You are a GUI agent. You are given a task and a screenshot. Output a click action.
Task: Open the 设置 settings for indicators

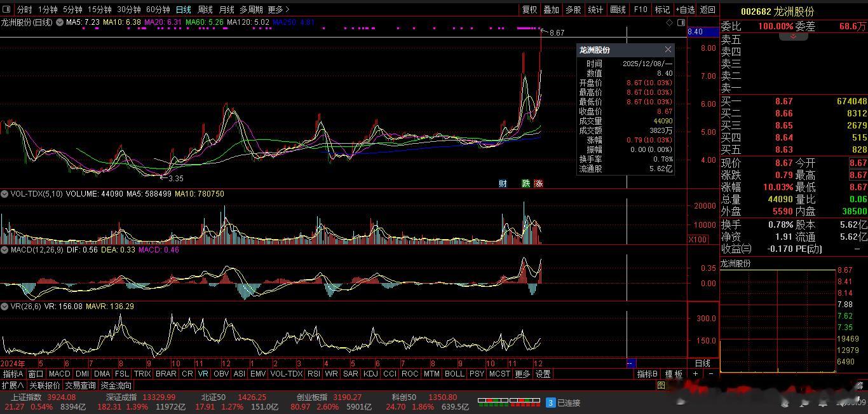543,374
